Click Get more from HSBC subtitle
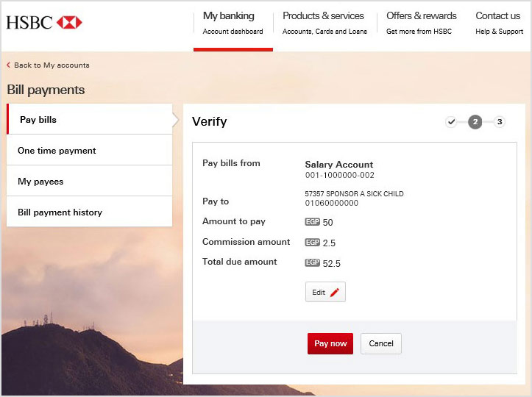This screenshot has width=532, height=397. click(x=419, y=32)
